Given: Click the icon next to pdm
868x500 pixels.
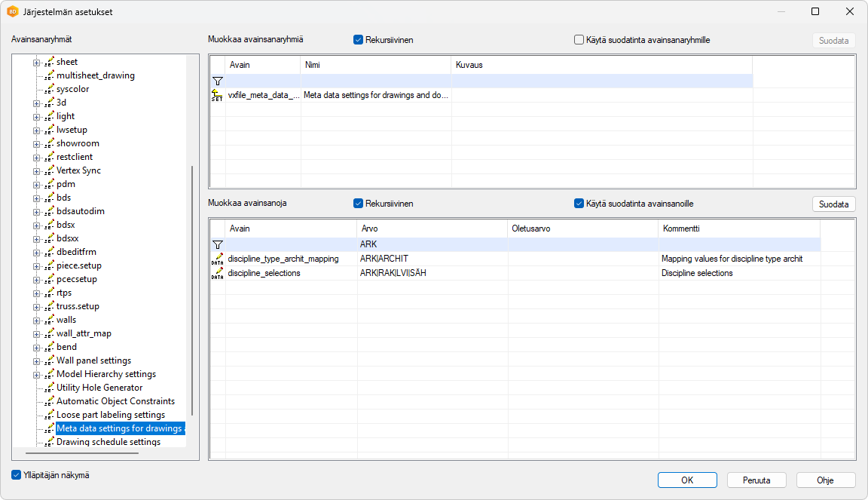Looking at the screenshot, I should tap(49, 184).
